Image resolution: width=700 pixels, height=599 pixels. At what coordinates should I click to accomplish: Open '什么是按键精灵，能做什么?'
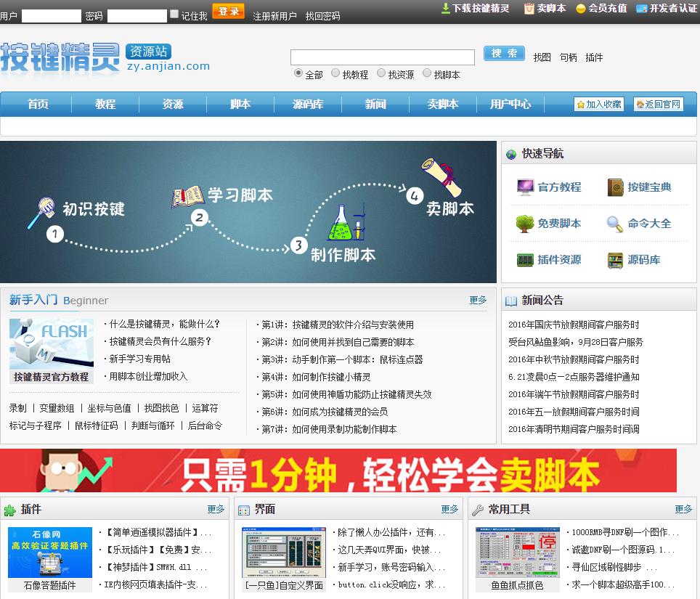tap(165, 324)
